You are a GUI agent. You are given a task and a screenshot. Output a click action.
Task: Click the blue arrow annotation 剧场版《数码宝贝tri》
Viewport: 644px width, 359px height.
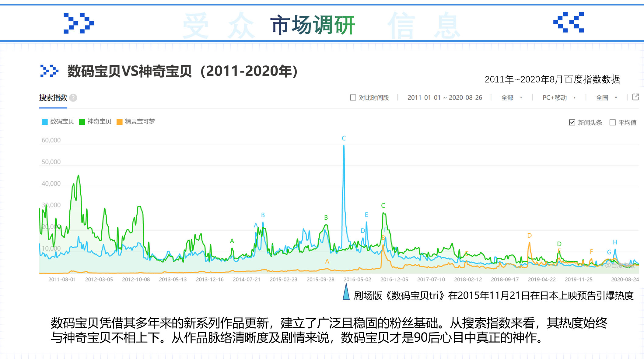pyautogui.click(x=346, y=291)
